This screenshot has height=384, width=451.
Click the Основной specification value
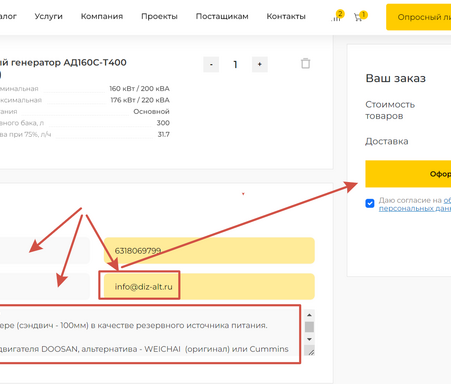[151, 111]
